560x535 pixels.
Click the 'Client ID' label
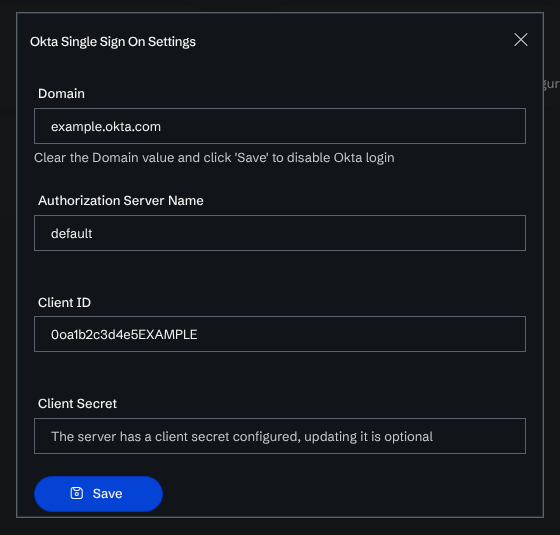(64, 302)
